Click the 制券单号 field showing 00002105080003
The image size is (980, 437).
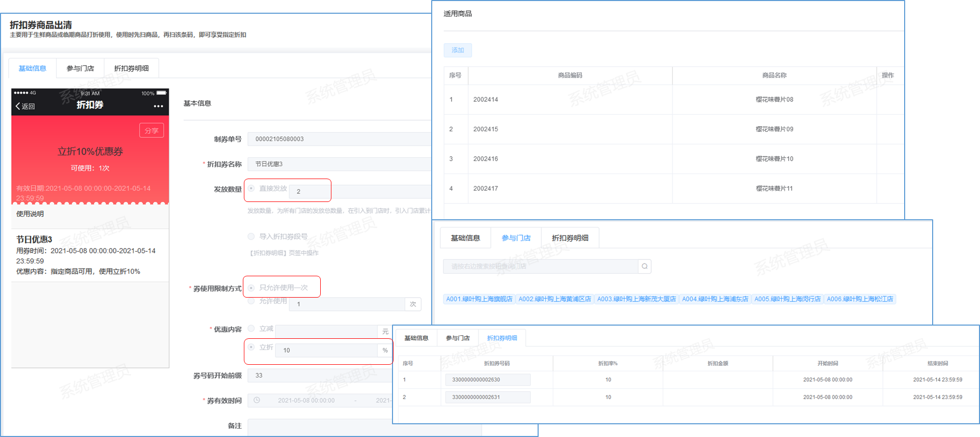click(x=340, y=139)
